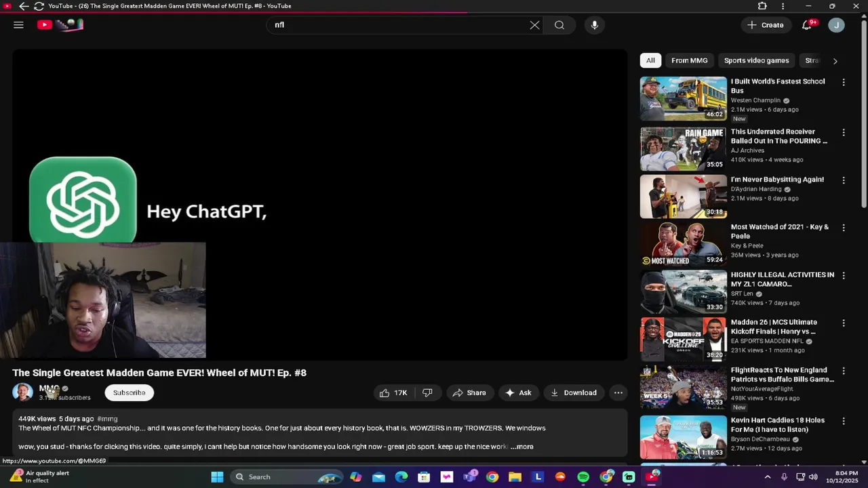Click the page vertical scrollbar
The image size is (868, 488).
864,115
